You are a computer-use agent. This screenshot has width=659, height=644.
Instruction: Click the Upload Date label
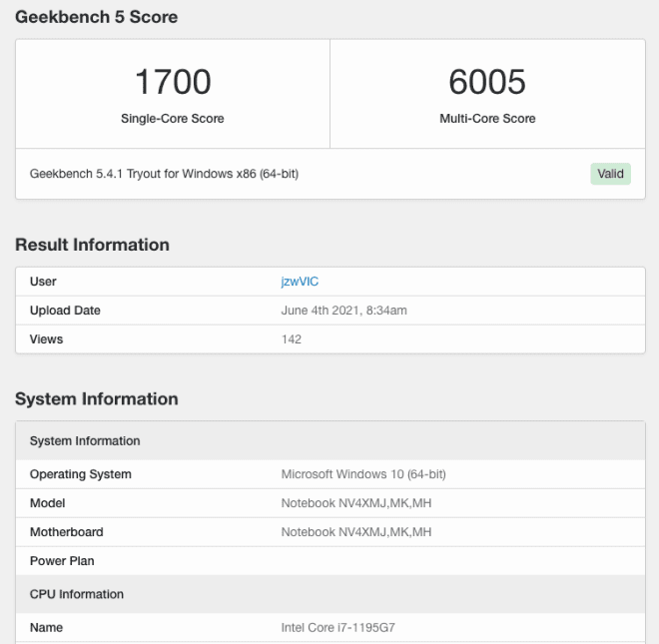[65, 311]
